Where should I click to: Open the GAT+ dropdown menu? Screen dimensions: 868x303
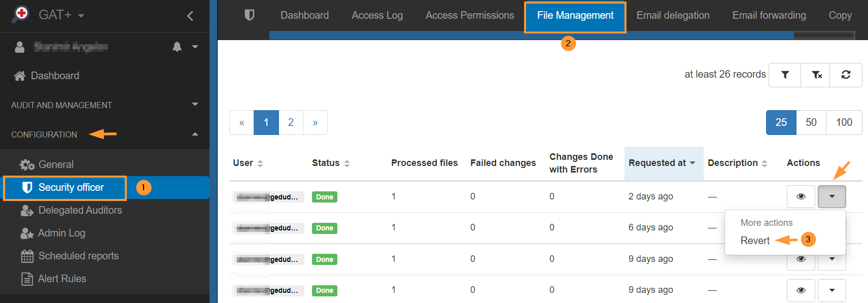[x=61, y=15]
